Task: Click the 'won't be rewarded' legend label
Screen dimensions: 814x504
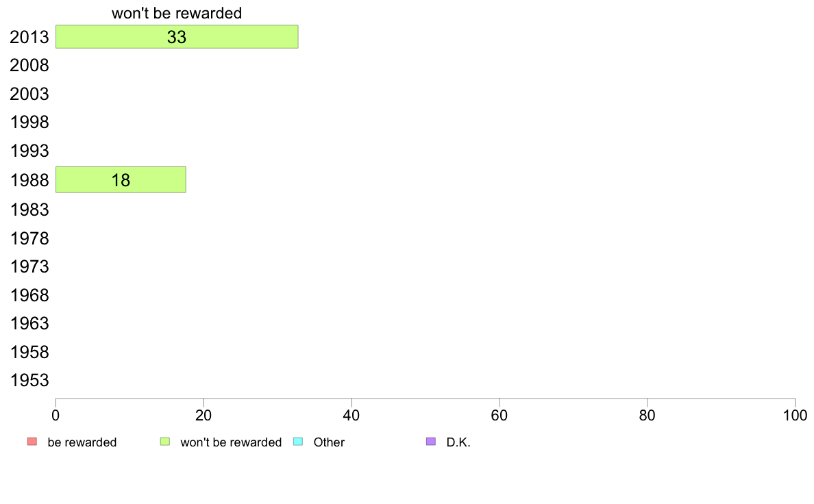Action: point(231,442)
